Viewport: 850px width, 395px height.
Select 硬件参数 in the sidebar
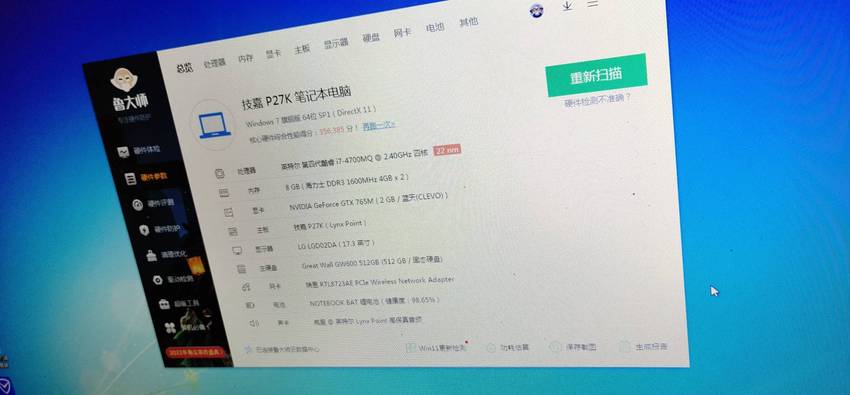coord(146,178)
